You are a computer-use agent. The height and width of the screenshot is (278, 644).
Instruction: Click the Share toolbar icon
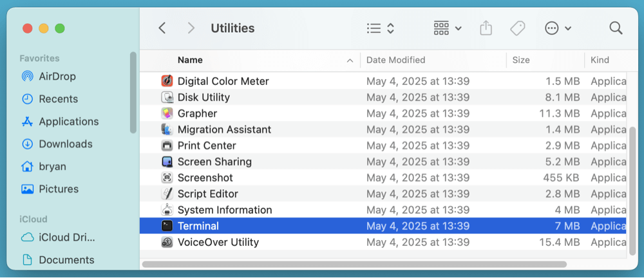[486, 28]
